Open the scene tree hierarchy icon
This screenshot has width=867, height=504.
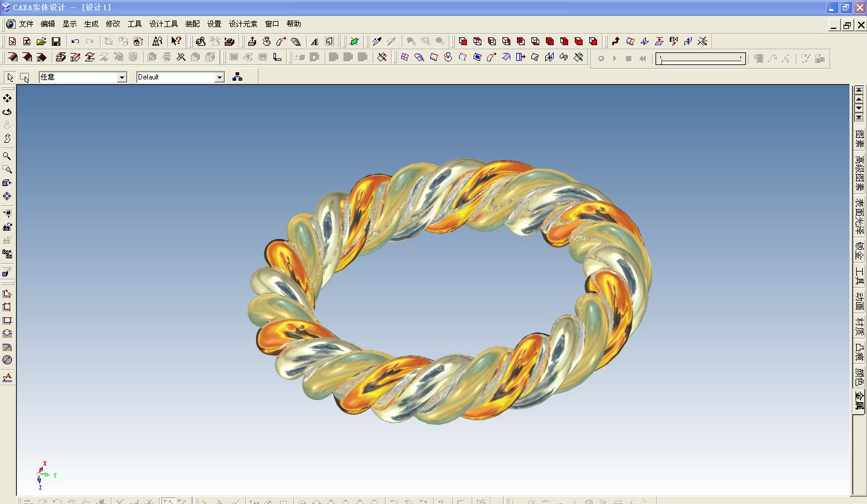(x=237, y=77)
